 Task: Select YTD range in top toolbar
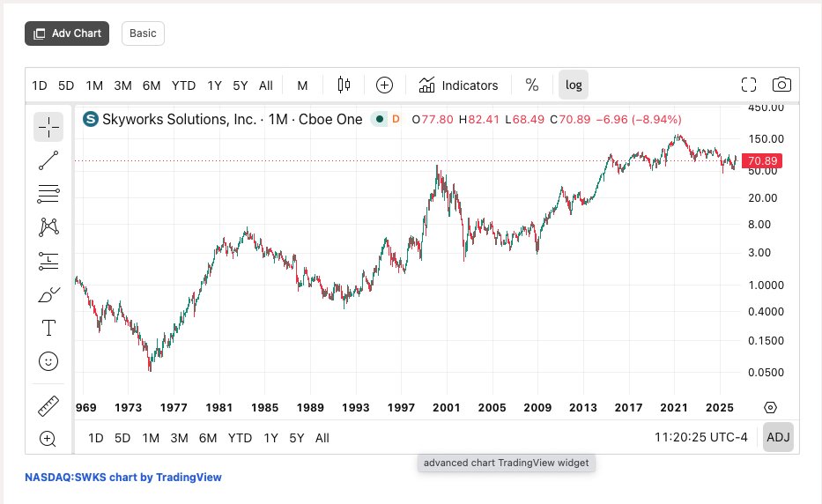183,85
